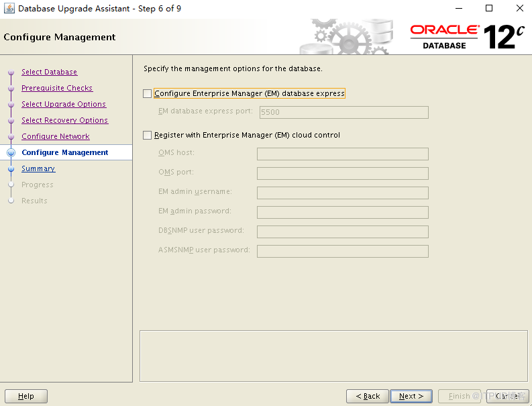The width and height of the screenshot is (532, 406).
Task: Click the Select Recovery Options bullet marker
Action: [x=11, y=121]
